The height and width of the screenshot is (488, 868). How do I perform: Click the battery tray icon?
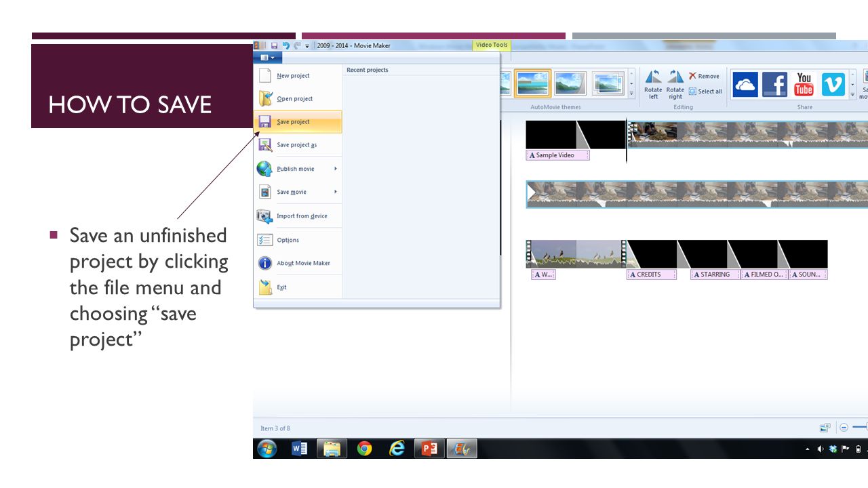coord(859,449)
